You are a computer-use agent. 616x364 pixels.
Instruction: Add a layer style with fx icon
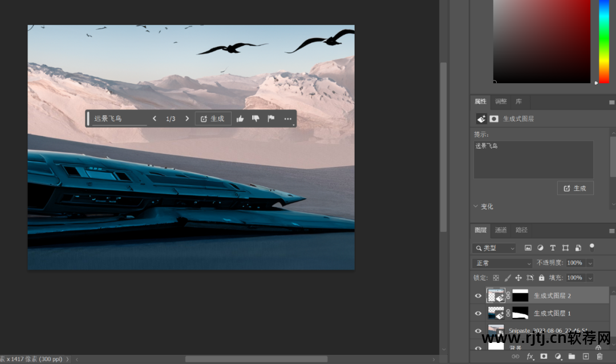pos(530,357)
